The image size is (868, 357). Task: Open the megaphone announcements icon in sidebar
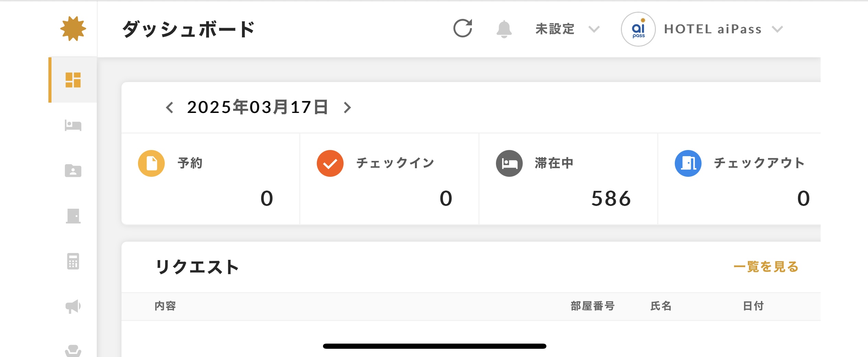coord(73,306)
